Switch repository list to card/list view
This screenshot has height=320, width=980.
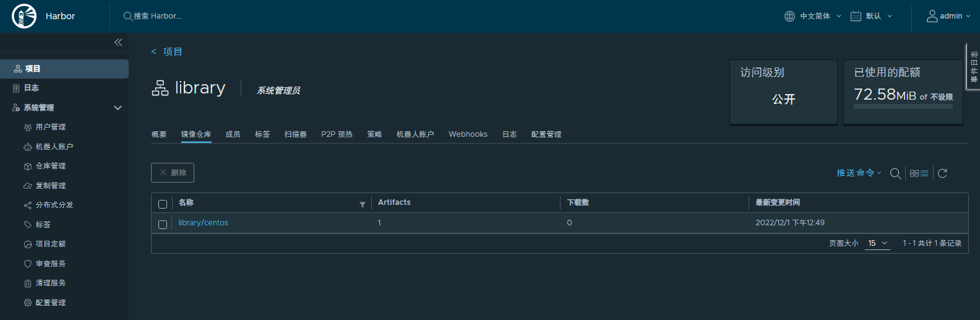[x=919, y=173]
